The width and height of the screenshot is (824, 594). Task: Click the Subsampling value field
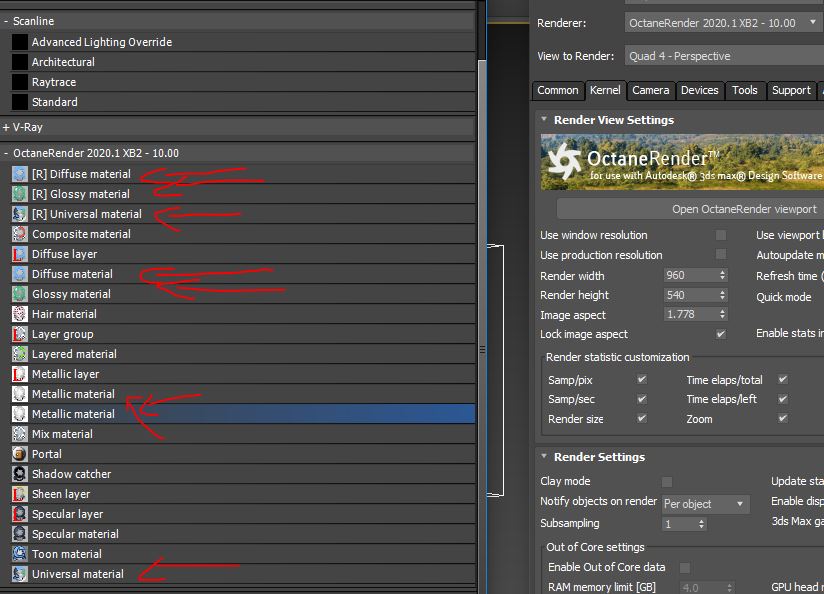(x=679, y=524)
